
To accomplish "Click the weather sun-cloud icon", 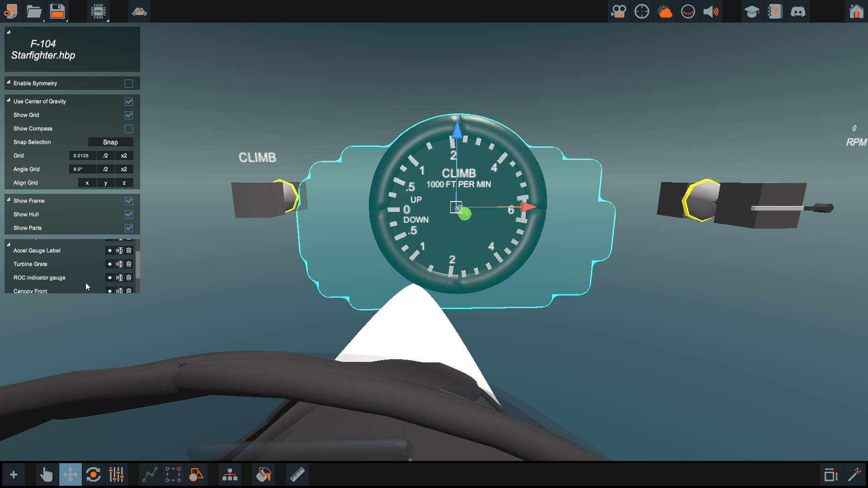I will click(x=665, y=11).
